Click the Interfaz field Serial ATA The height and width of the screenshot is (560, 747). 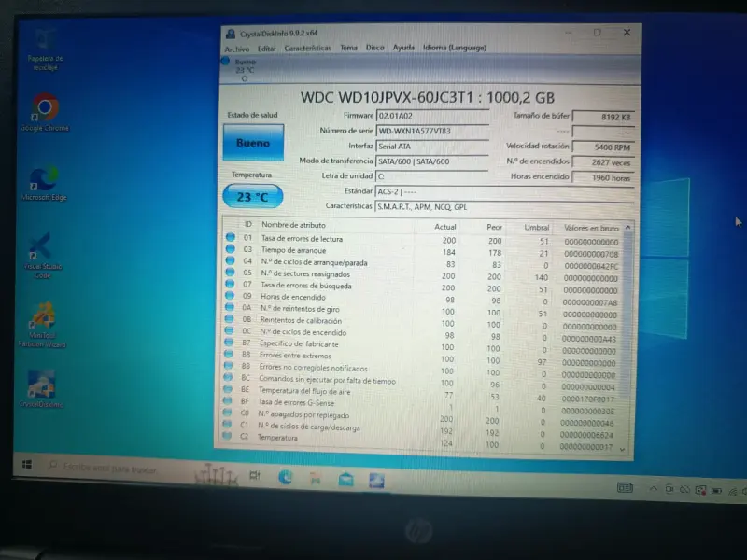[x=432, y=147]
